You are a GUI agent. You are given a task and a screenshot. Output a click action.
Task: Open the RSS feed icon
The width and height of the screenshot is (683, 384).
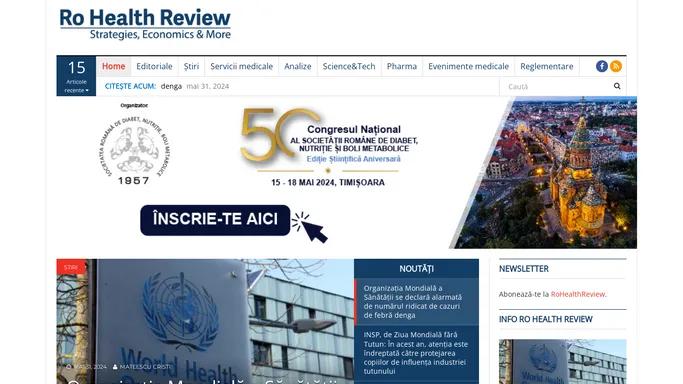[615, 66]
